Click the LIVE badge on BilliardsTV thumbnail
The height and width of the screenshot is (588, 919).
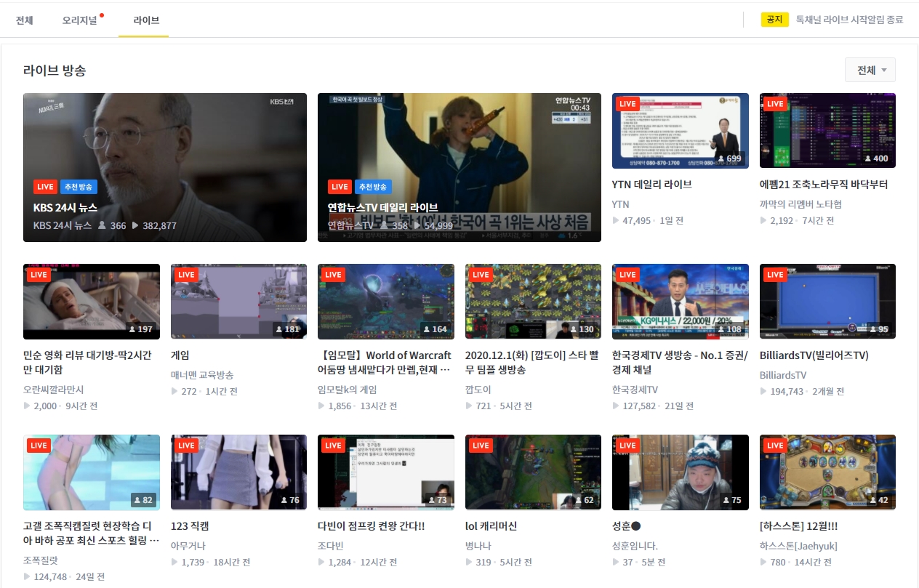click(776, 275)
